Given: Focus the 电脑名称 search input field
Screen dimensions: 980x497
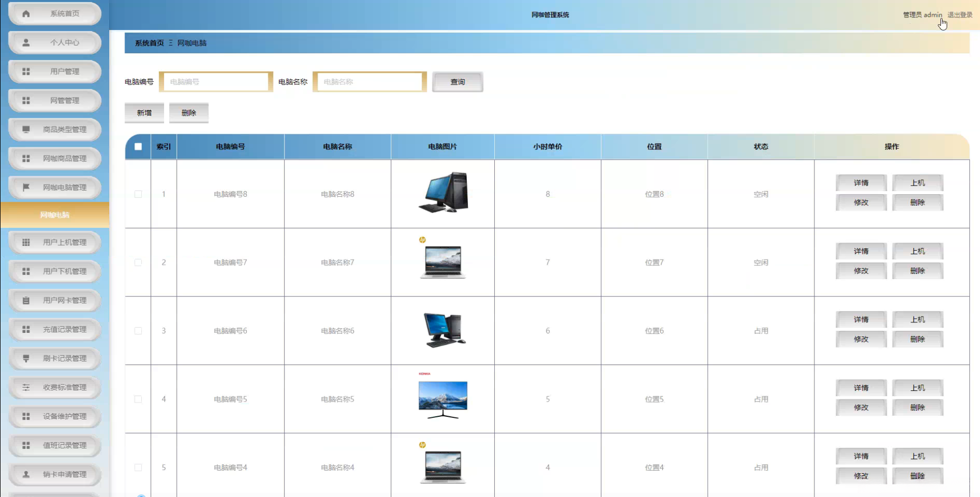Looking at the screenshot, I should click(369, 82).
